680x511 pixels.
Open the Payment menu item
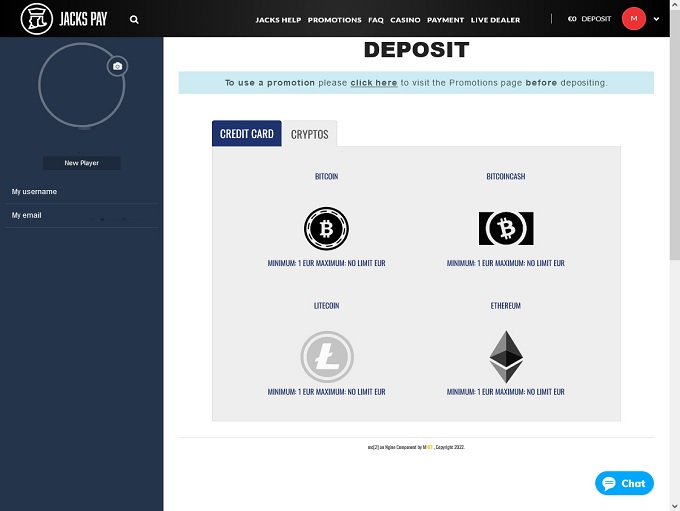[445, 20]
